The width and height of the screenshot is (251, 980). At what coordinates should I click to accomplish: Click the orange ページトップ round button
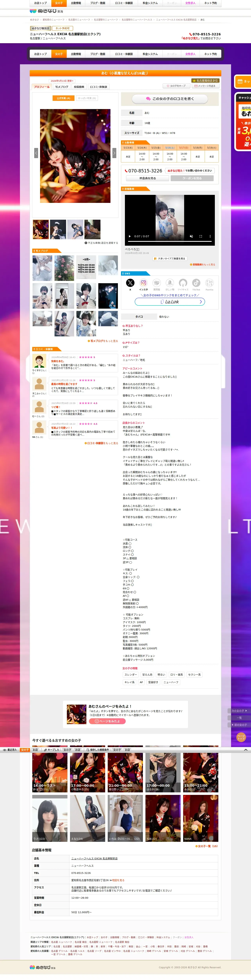tap(241, 737)
